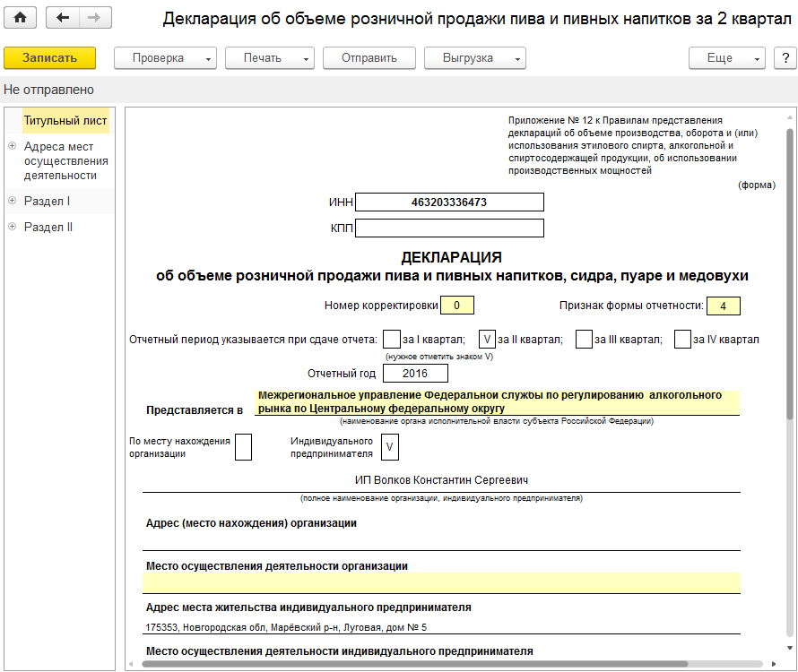Click the Представляется в authority name field

tap(497, 402)
